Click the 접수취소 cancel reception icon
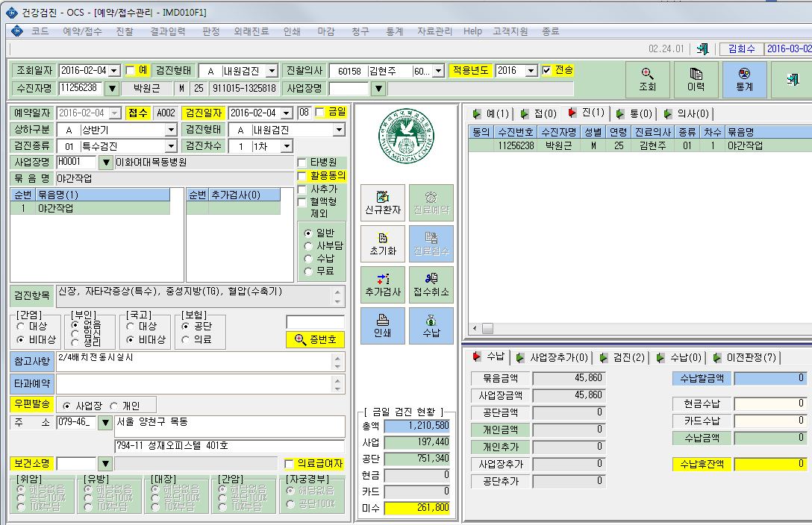The height and width of the screenshot is (525, 812). pyautogui.click(x=431, y=284)
